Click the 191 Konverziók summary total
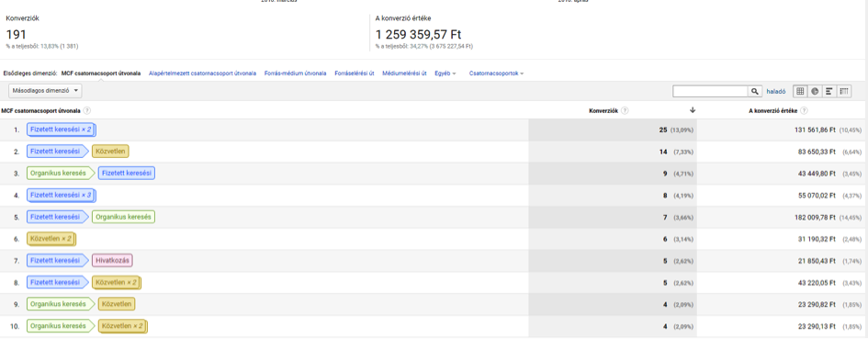This screenshot has height=339, width=868. (16, 34)
